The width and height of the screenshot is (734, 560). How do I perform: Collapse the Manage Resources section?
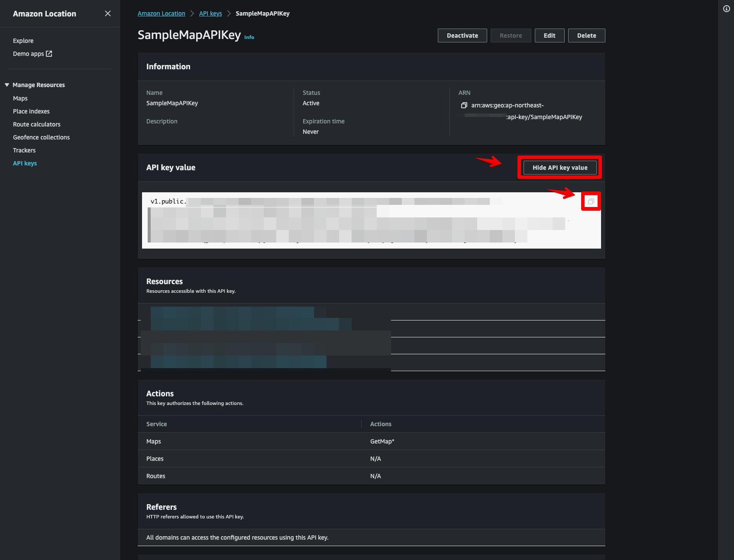(7, 85)
